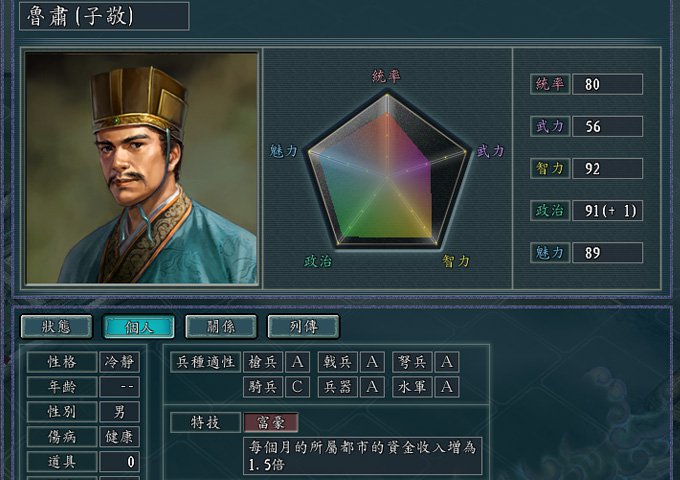Image resolution: width=680 pixels, height=480 pixels.
Task: Click the 騎兵 aptitude grade C
Action: click(x=298, y=387)
